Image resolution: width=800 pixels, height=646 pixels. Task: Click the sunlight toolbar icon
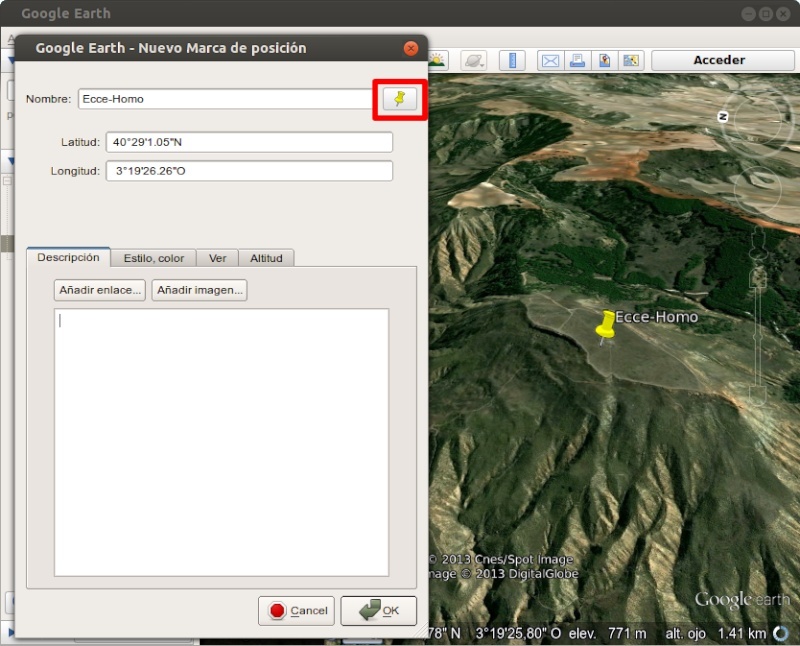click(x=438, y=61)
